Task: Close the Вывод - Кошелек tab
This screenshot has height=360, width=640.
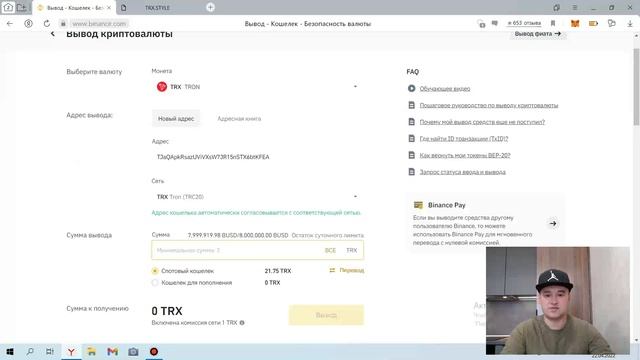Action: tap(109, 8)
